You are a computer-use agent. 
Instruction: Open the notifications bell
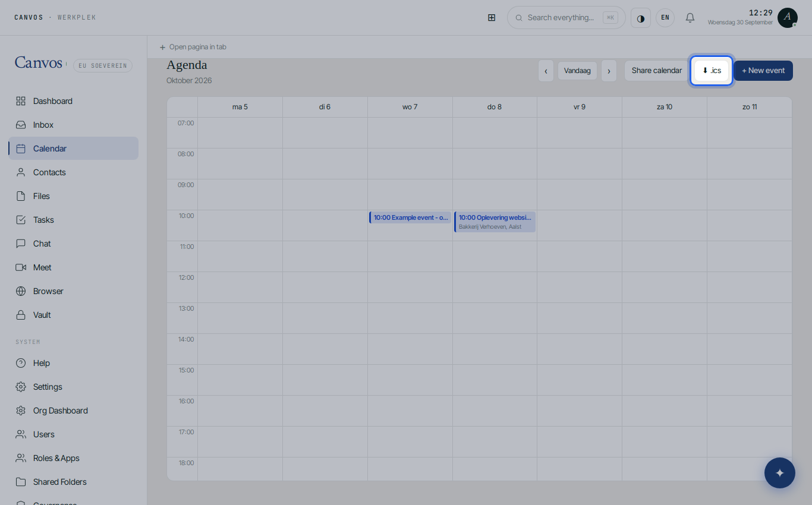click(690, 18)
